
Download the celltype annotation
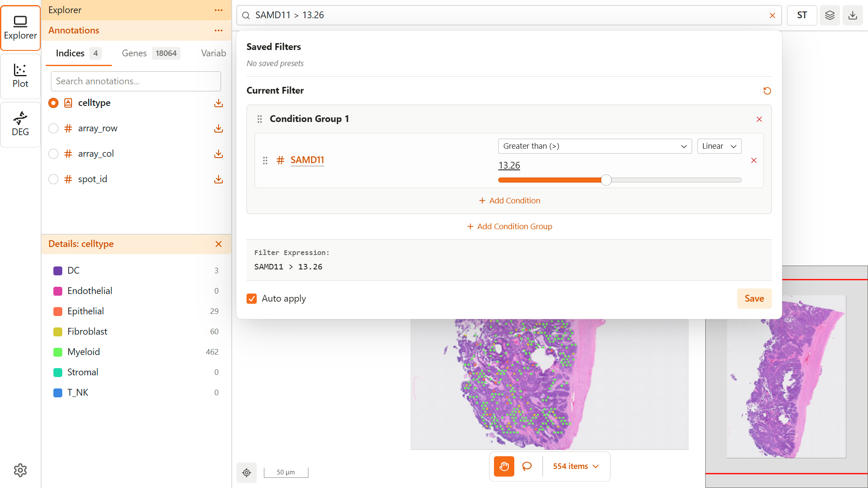(219, 103)
